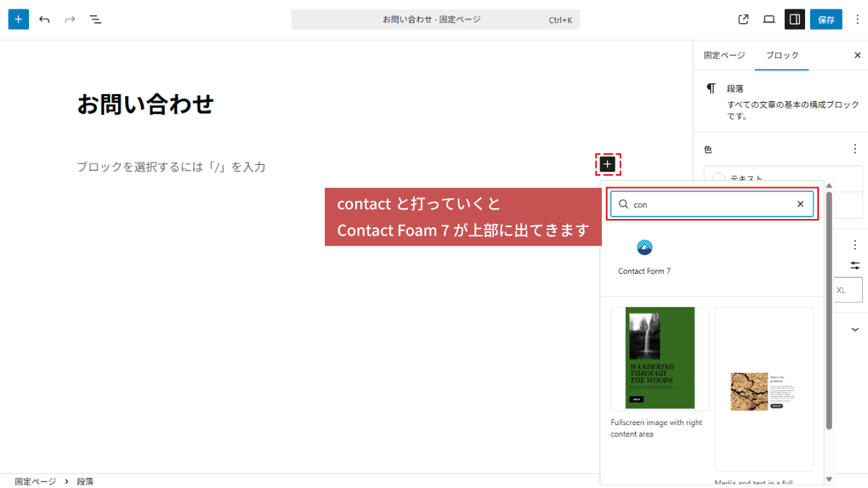The height and width of the screenshot is (488, 868).
Task: Open the block inserter in the top toolbar
Action: pos(18,20)
